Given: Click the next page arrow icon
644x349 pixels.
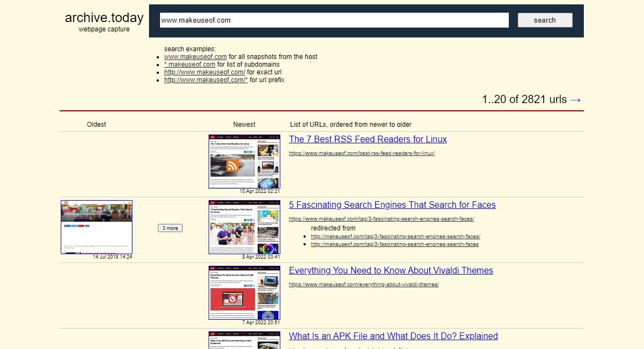Looking at the screenshot, I should coord(576,100).
